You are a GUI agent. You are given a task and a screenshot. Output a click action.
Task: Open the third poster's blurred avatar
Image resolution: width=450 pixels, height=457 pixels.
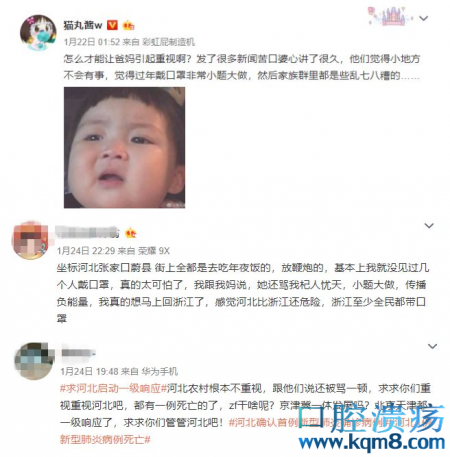(x=34, y=361)
